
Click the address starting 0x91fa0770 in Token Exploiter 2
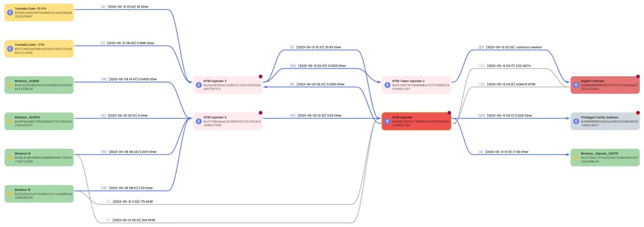pos(420,87)
